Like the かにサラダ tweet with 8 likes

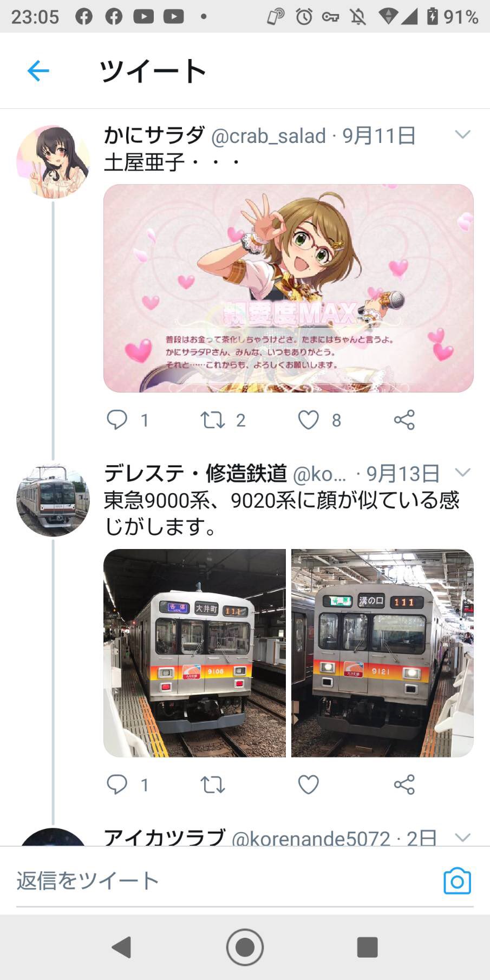coord(309,420)
